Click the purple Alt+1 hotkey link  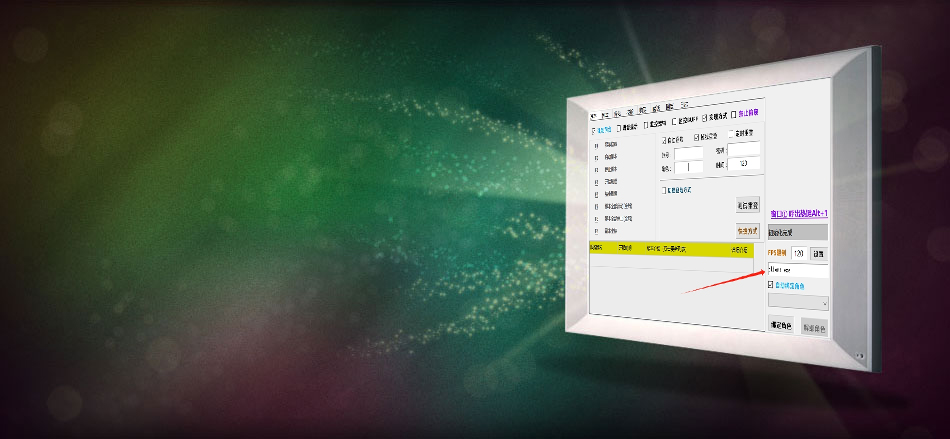[x=798, y=213]
